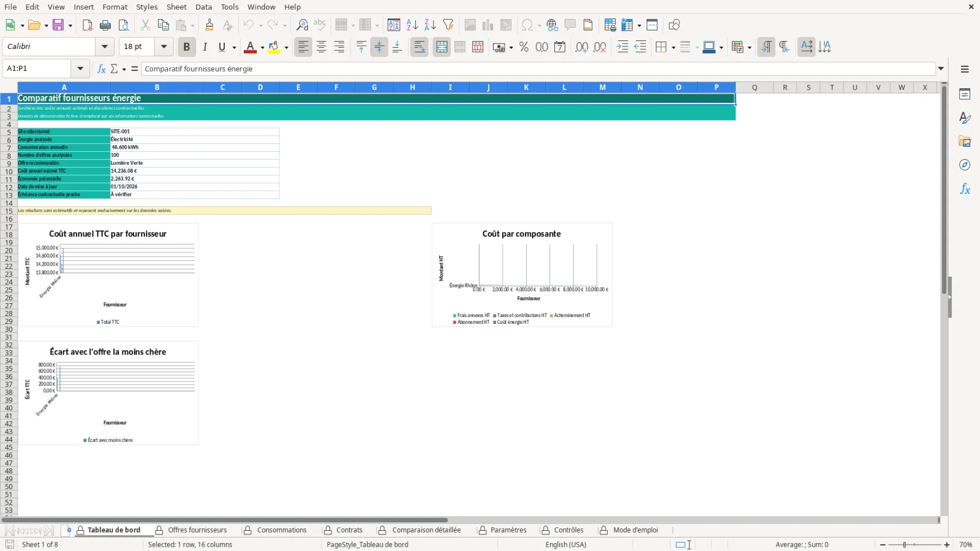Toggle Print Preview

pos(124,25)
